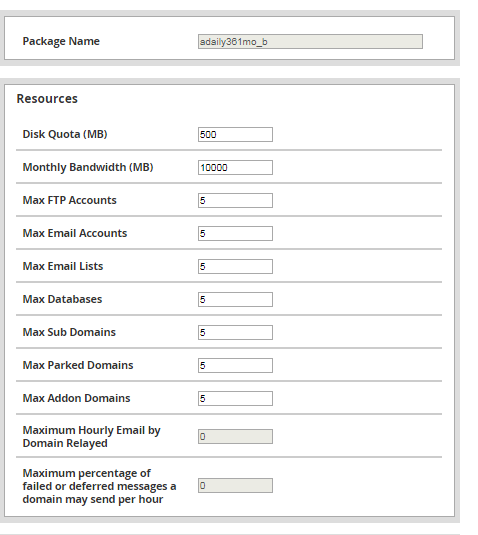Select the Monthly Bandwidth (MB) field

coord(235,168)
